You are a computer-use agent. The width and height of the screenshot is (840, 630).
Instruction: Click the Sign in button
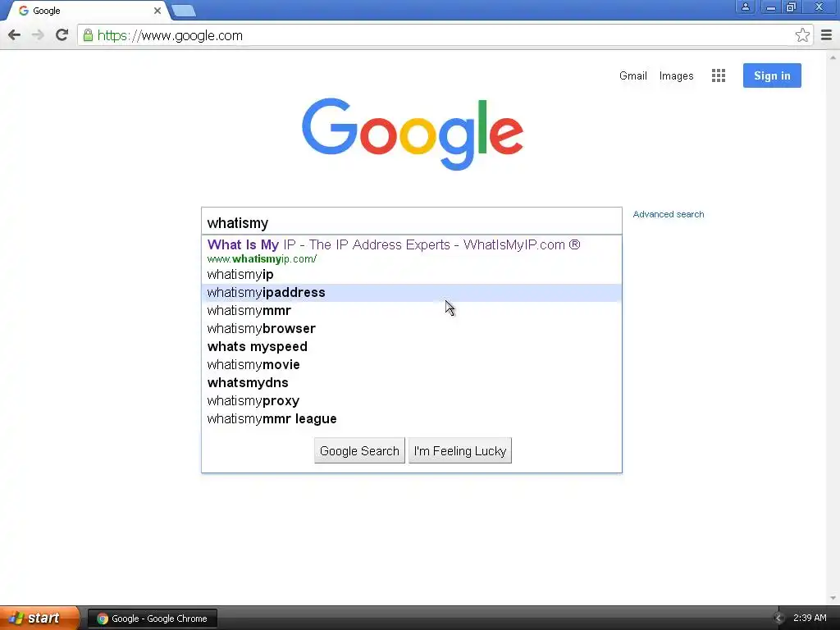pos(772,75)
